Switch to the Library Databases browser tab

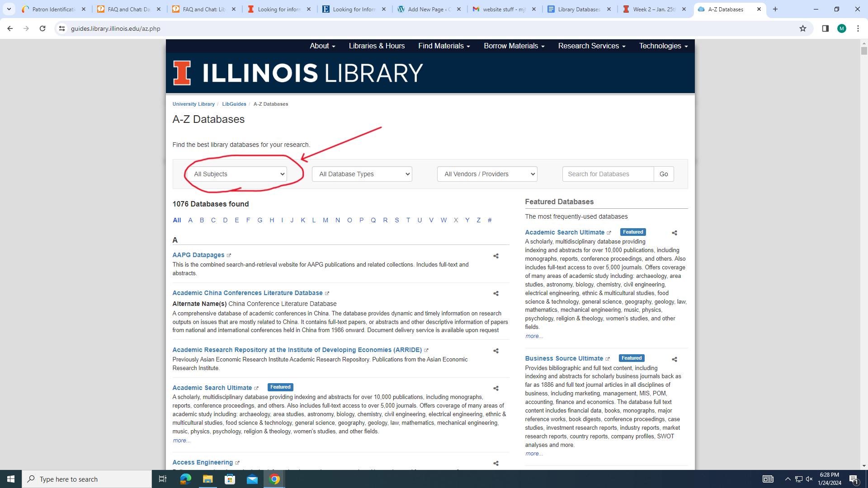(x=579, y=9)
